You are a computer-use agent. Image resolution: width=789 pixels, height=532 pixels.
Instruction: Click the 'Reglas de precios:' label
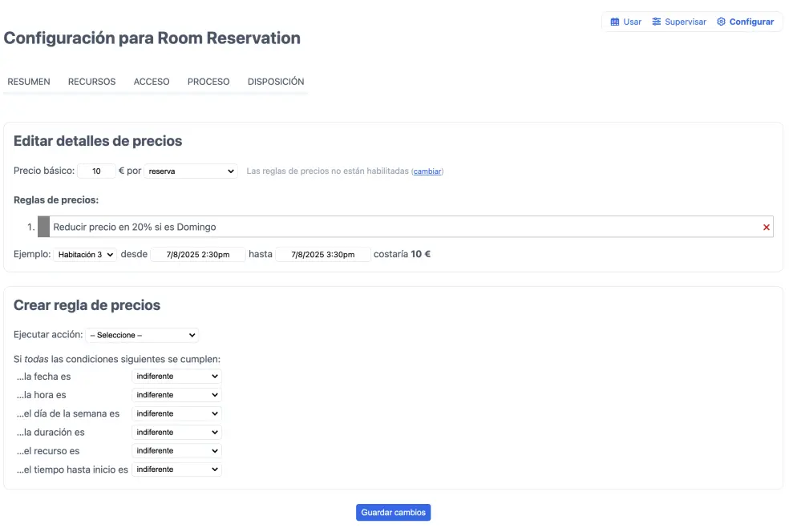pyautogui.click(x=56, y=200)
